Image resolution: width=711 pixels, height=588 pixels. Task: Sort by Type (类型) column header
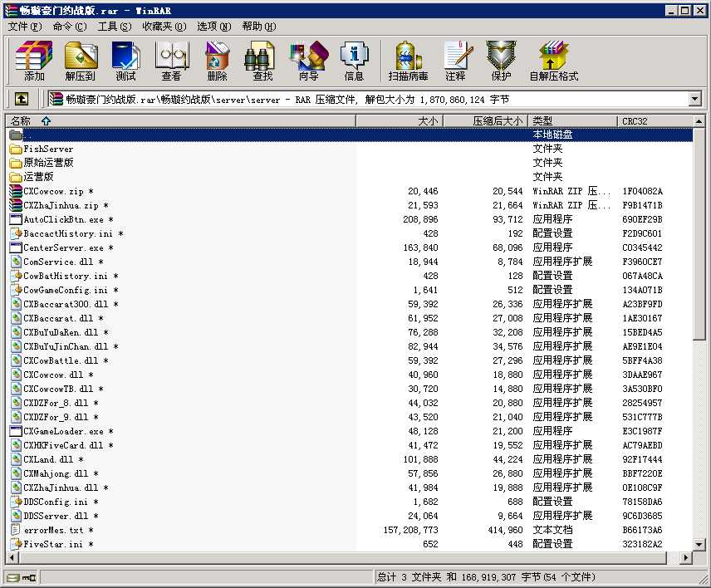coord(572,121)
